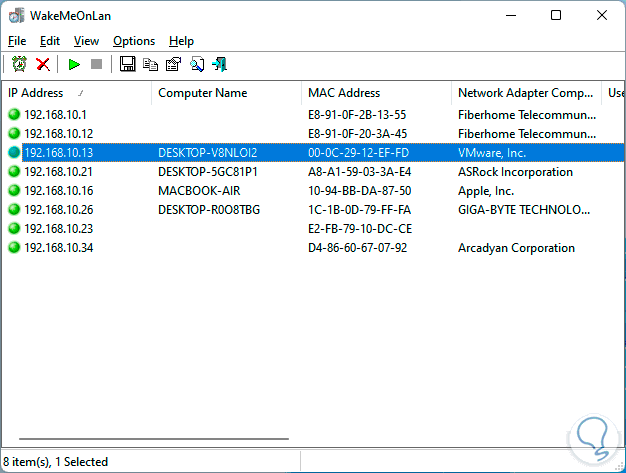626x473 pixels.
Task: Click green status icon for 192.168.10.34
Action: (x=14, y=247)
